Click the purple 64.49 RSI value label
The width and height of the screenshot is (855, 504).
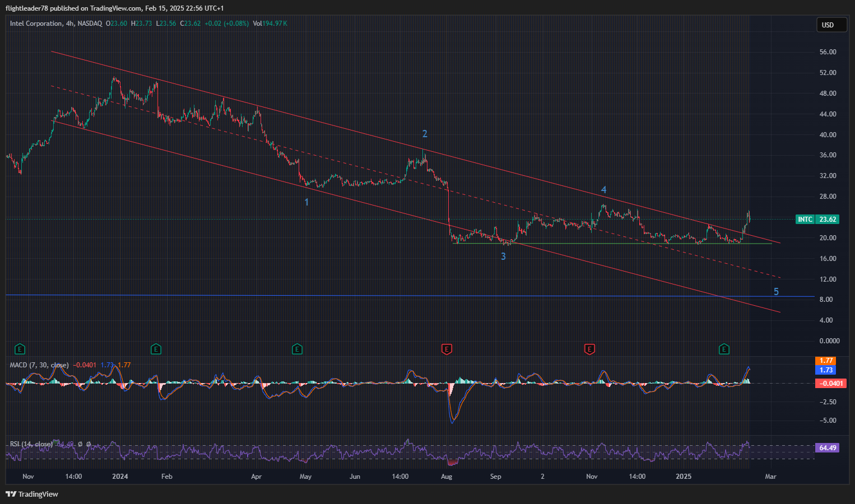(x=828, y=448)
